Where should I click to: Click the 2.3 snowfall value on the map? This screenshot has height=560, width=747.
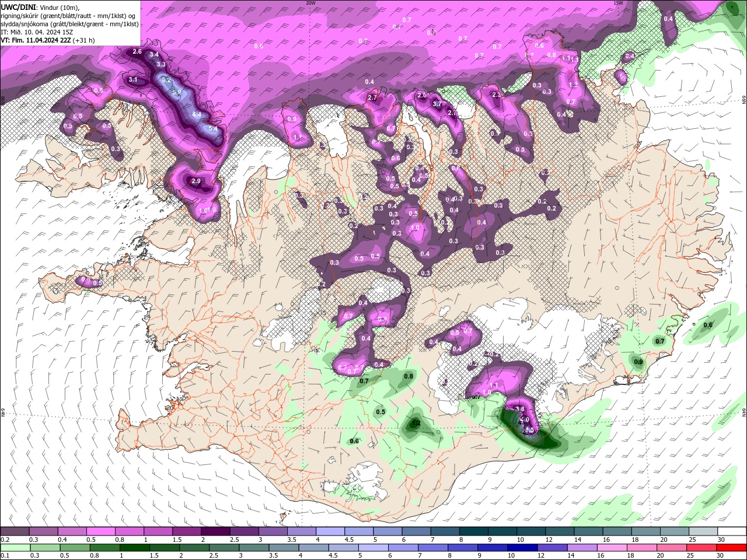(x=497, y=94)
